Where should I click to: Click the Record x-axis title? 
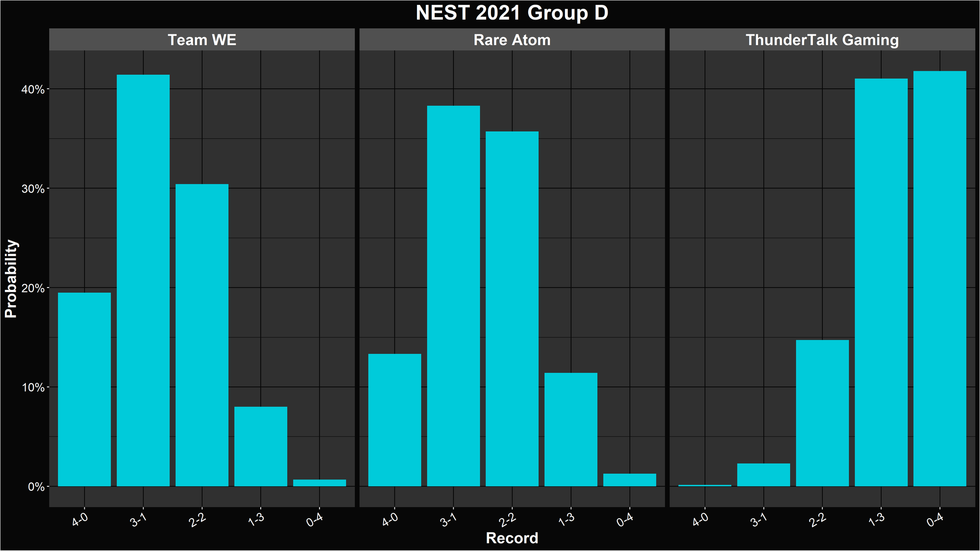(x=512, y=538)
